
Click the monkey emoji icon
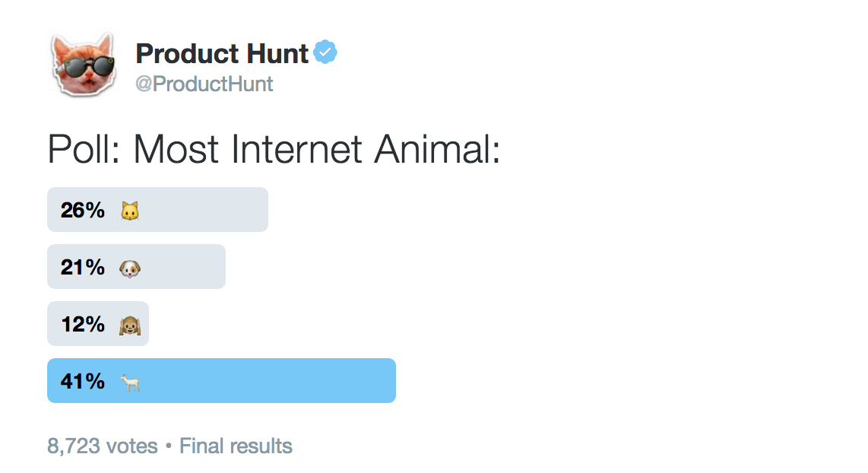pos(130,325)
